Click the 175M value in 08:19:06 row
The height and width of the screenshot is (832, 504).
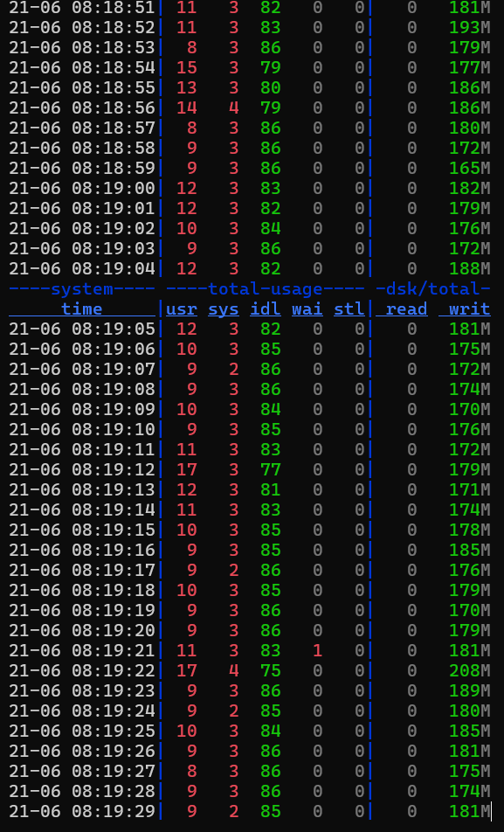(470, 350)
